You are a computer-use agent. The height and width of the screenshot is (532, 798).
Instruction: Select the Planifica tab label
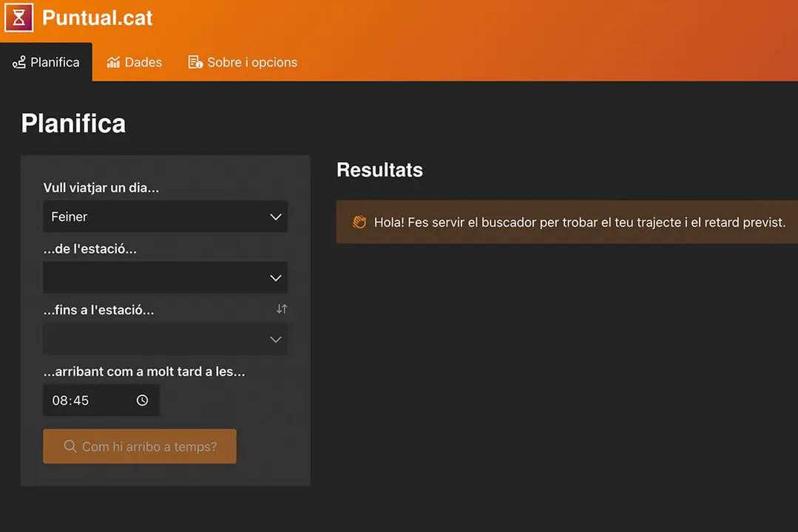pos(55,63)
